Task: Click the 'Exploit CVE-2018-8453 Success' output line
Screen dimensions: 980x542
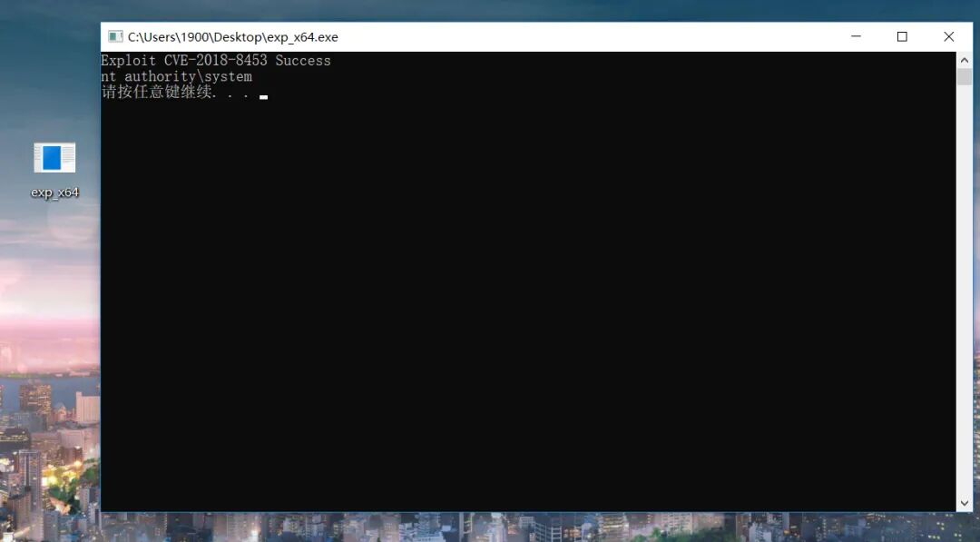Action: pyautogui.click(x=216, y=61)
